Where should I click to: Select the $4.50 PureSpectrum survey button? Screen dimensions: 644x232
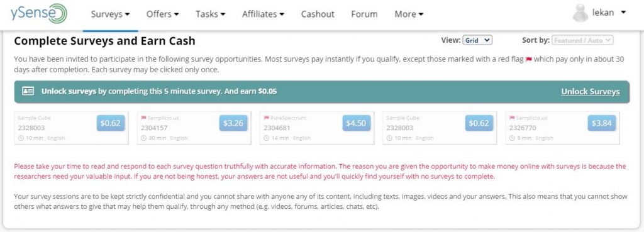pos(357,123)
